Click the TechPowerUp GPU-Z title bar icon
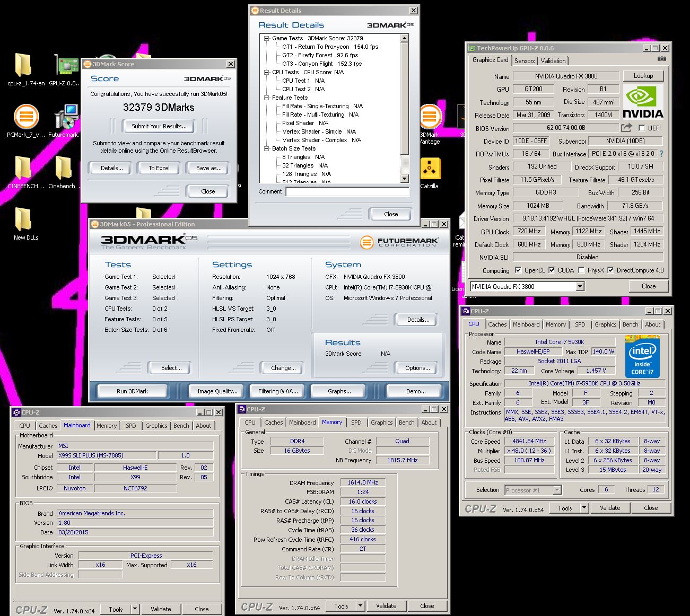 pyautogui.click(x=471, y=48)
